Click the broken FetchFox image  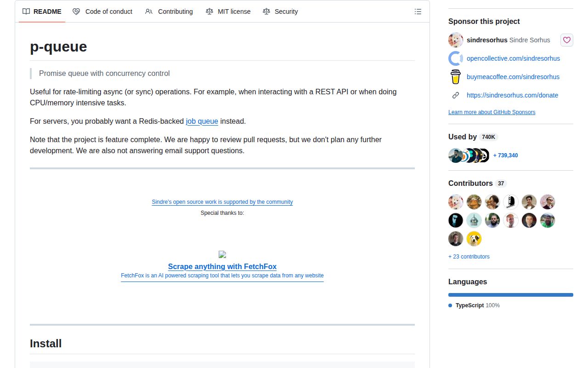coord(222,254)
